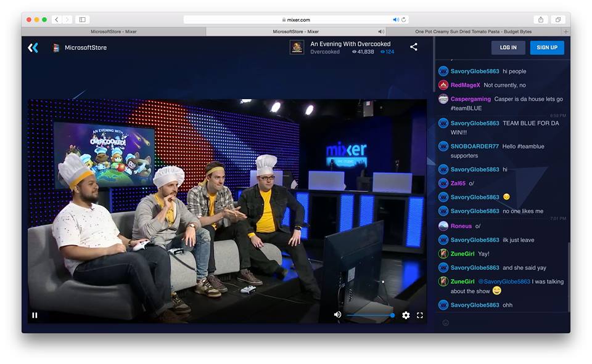Open a new Safari tab
Image resolution: width=592 pixels, height=364 pixels.
point(565,31)
